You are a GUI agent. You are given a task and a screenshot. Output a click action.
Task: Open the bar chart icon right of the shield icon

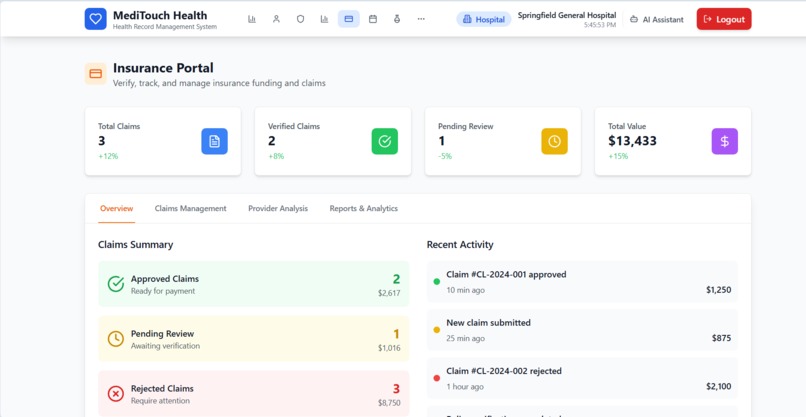tap(324, 19)
